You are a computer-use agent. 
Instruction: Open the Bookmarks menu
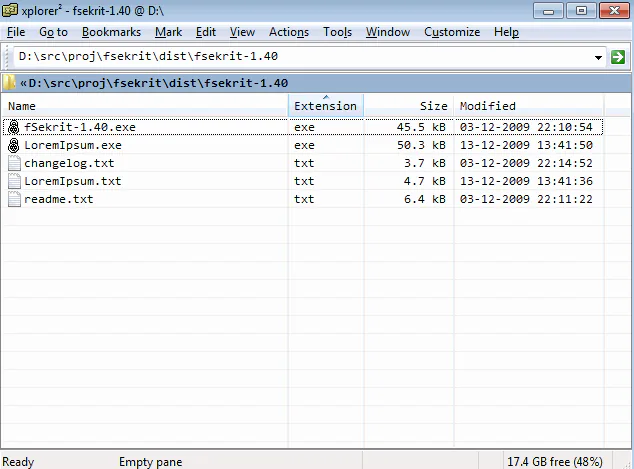click(x=111, y=32)
